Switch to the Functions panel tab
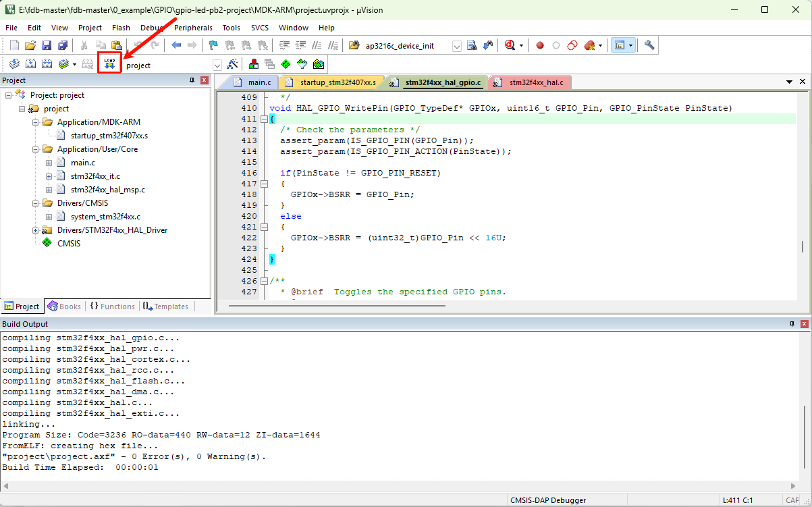The image size is (812, 507). tap(111, 306)
